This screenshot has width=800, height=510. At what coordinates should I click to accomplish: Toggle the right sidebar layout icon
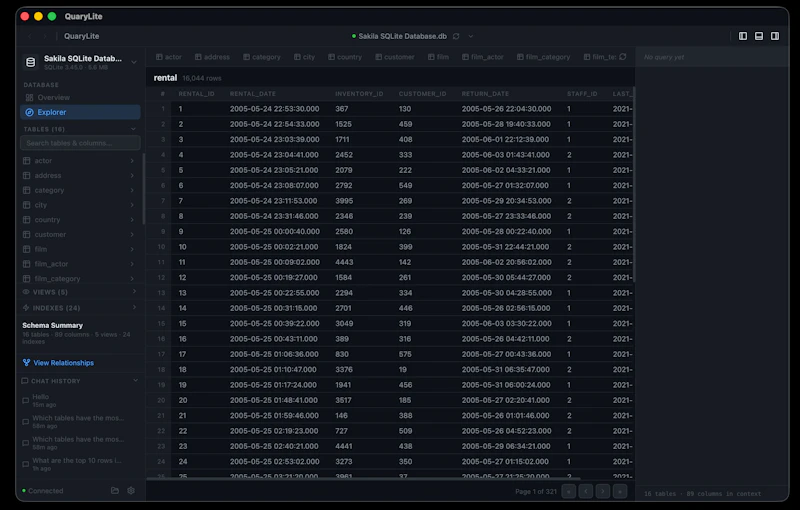pos(774,36)
